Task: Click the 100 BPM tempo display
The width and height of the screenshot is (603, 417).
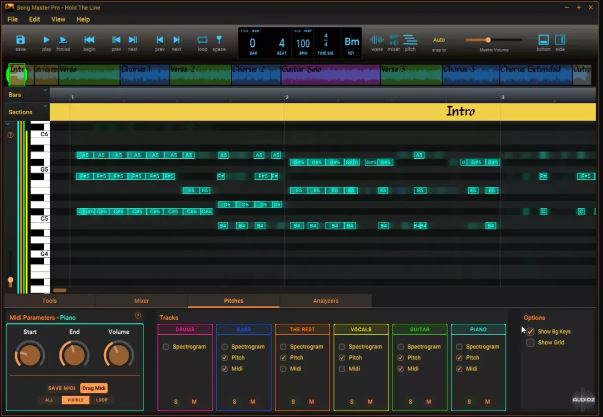Action: click(x=303, y=43)
